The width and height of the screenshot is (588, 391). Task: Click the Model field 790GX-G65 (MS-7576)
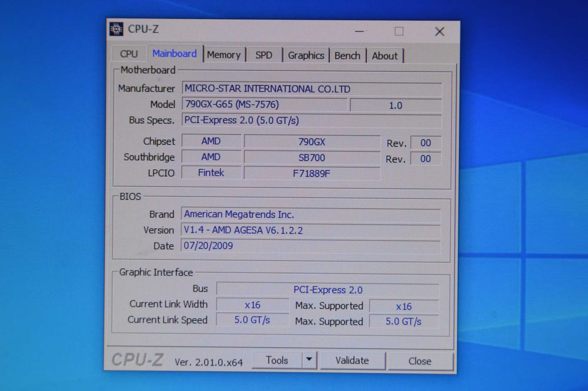point(265,104)
